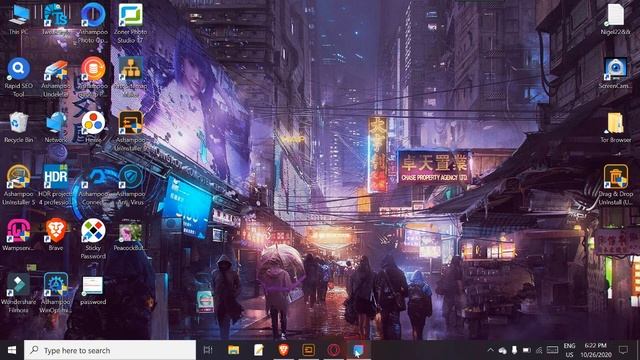Click the Type here to search box

pyautogui.click(x=110, y=350)
